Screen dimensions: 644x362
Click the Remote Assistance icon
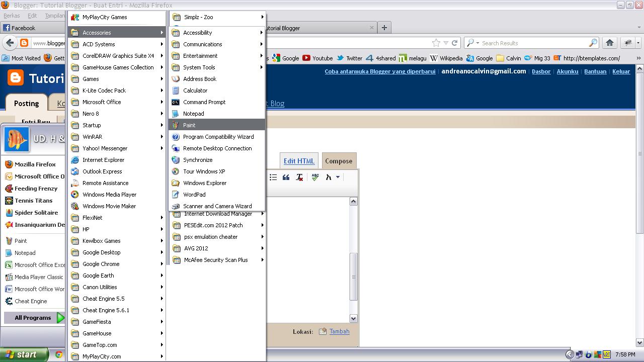pyautogui.click(x=75, y=183)
